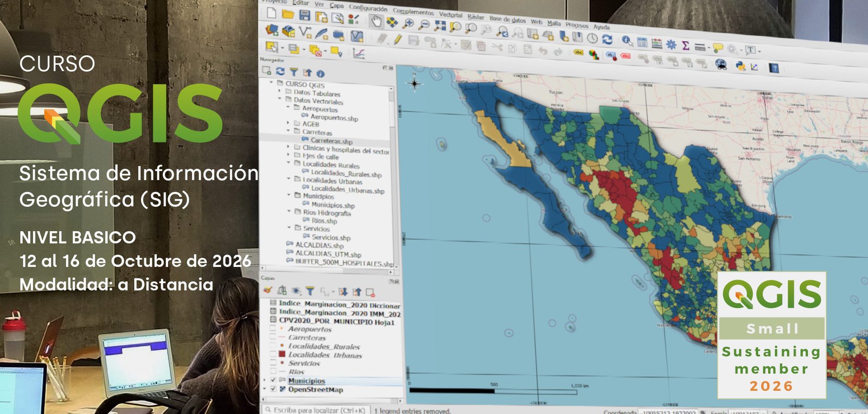Screen dimensions: 868x414
Task: Open the elevation profile chart icon
Action: coord(359,53)
